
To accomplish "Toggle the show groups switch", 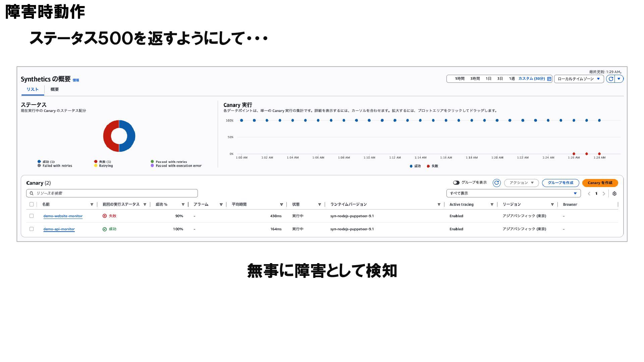I will coord(456,183).
